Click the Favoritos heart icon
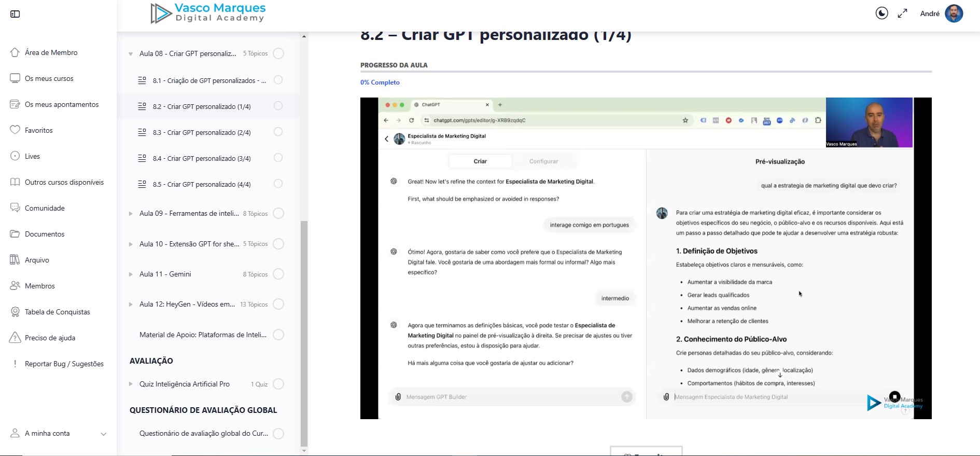Screen dimensions: 980x456 [15, 130]
